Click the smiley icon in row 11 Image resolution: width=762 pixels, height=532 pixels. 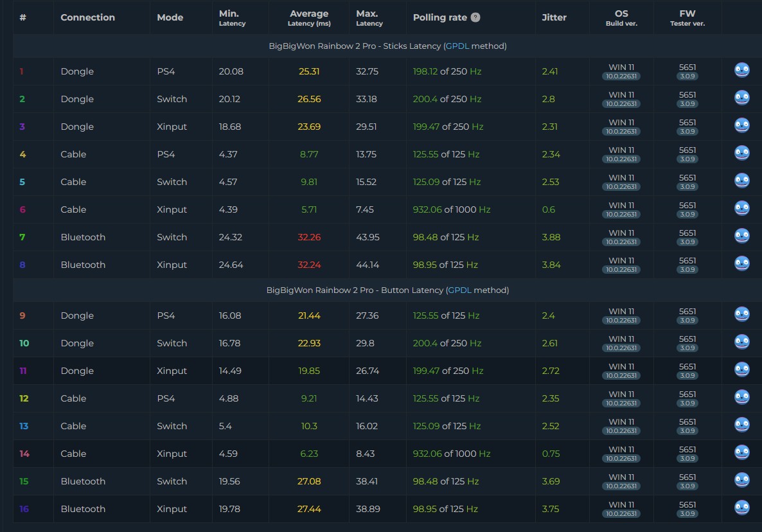741,369
